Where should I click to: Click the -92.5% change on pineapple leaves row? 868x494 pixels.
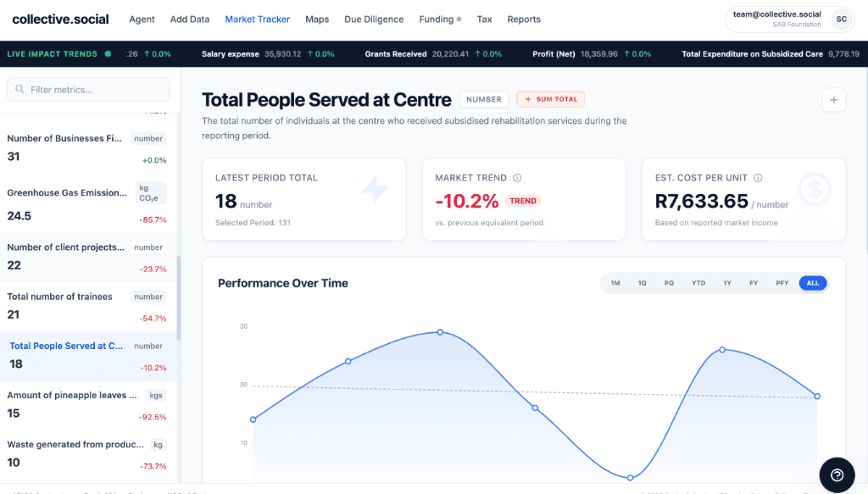[x=153, y=417]
